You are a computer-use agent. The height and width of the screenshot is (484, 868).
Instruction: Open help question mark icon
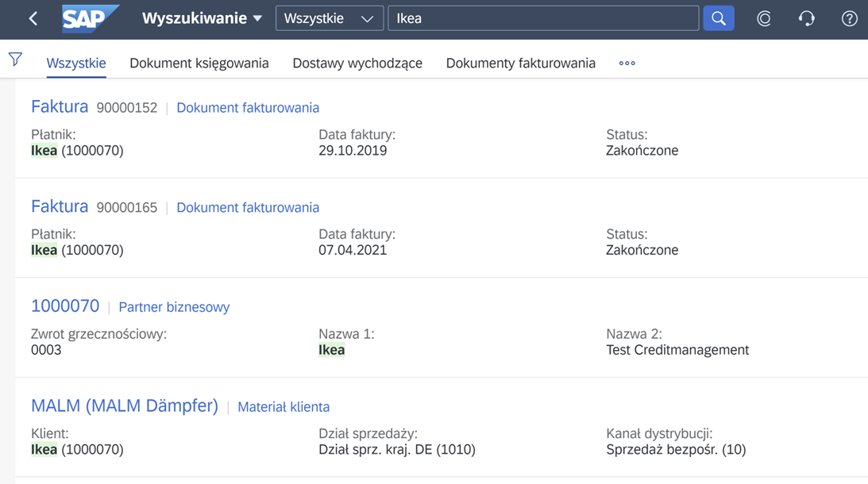click(849, 19)
